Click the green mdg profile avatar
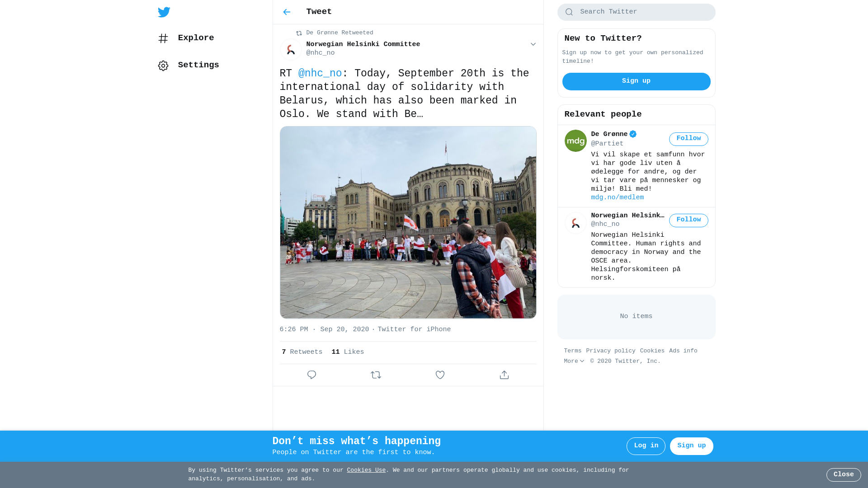The width and height of the screenshot is (868, 488). coord(576,141)
